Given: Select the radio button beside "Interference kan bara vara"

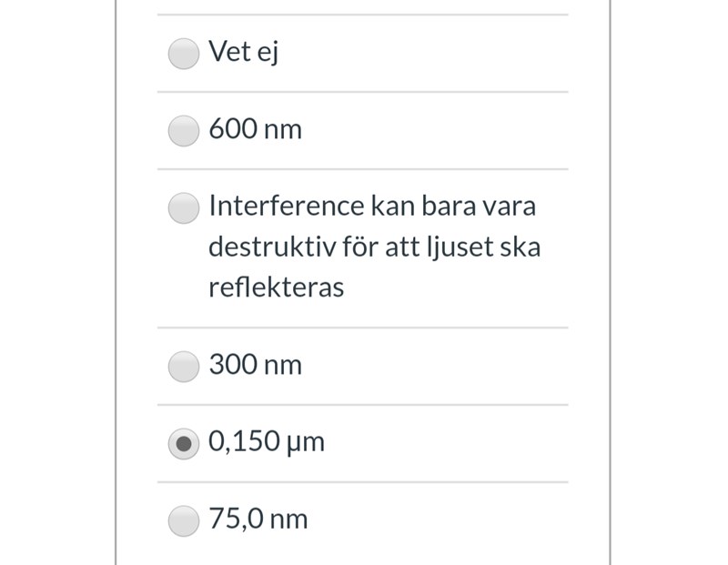Looking at the screenshot, I should pos(184,208).
